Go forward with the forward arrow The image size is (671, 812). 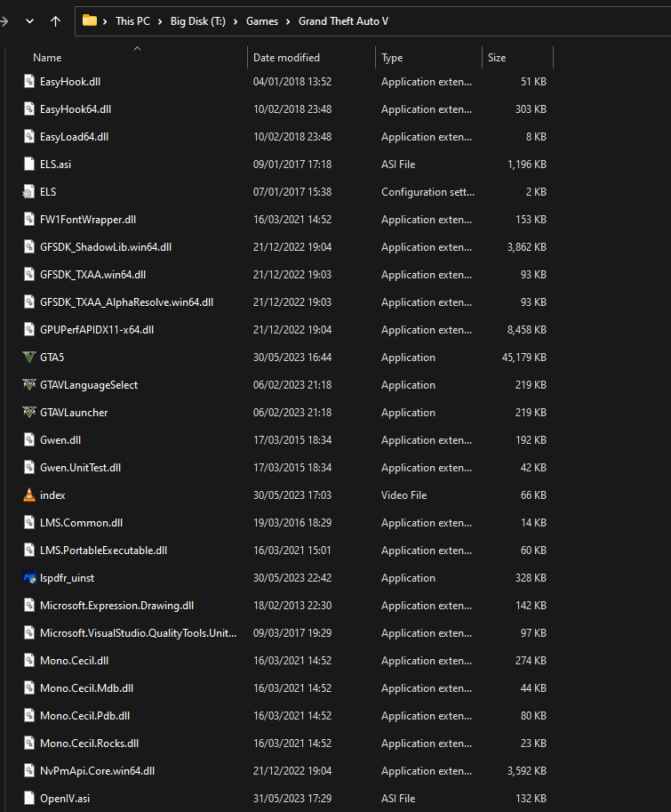tap(4, 21)
